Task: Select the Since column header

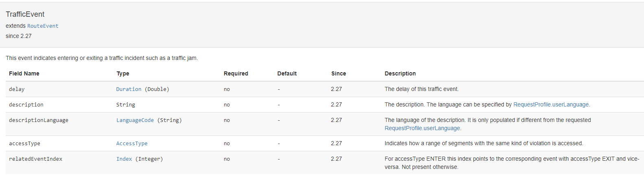Action: click(x=338, y=74)
